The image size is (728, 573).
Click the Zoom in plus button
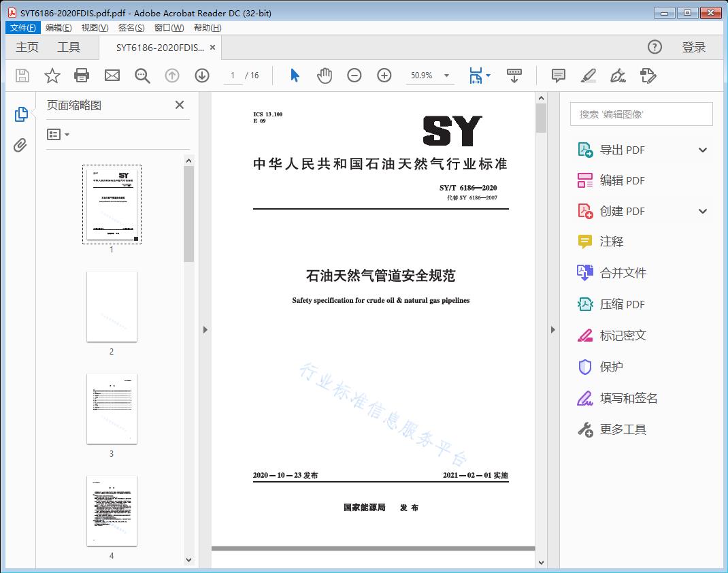click(384, 76)
